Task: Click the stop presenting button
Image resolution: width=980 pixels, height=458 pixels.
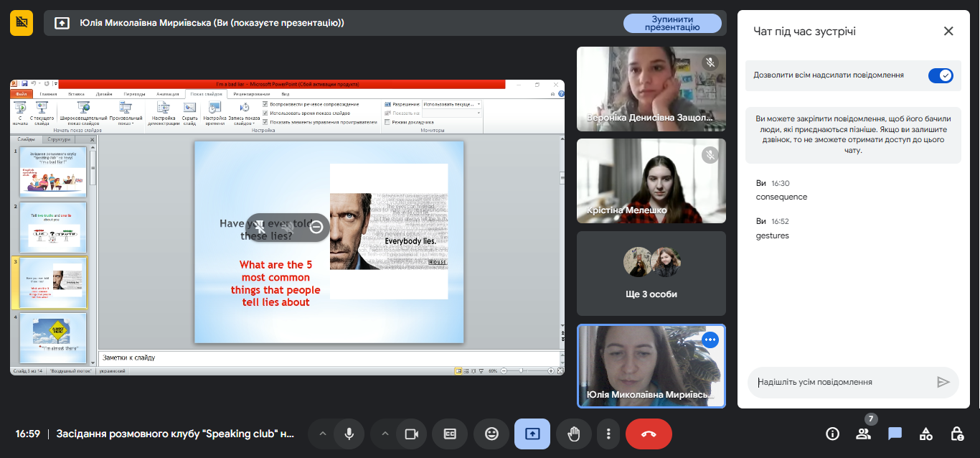Action: coord(672,23)
